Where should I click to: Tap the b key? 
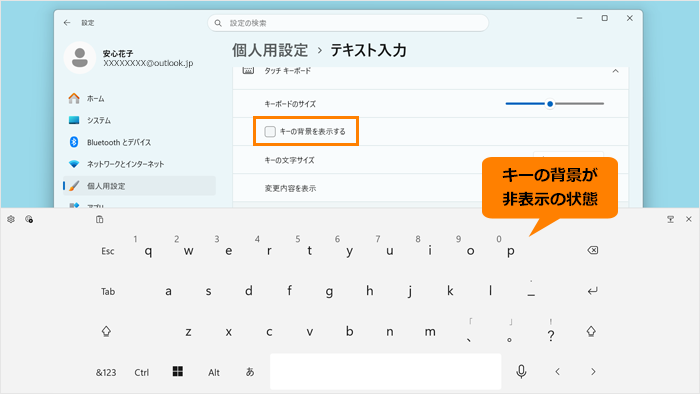pyautogui.click(x=350, y=332)
